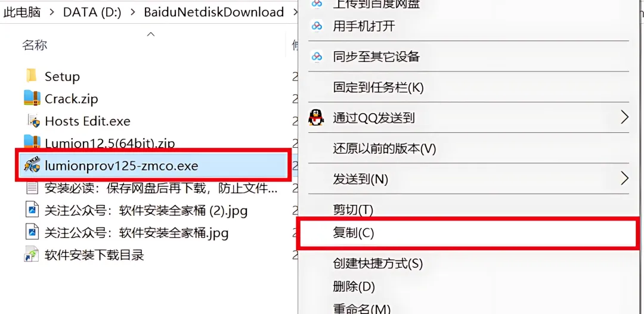Select 创建快捷方式(S) menu entry
Viewport: 644px width, 314px height.
[378, 263]
